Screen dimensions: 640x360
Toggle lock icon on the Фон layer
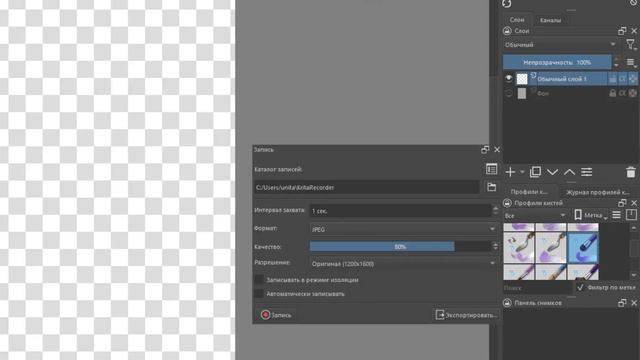pos(613,93)
